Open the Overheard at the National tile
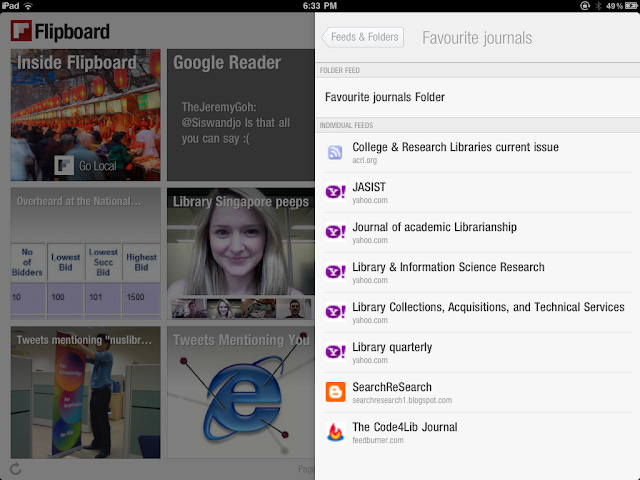This screenshot has width=640, height=480. coord(86,253)
